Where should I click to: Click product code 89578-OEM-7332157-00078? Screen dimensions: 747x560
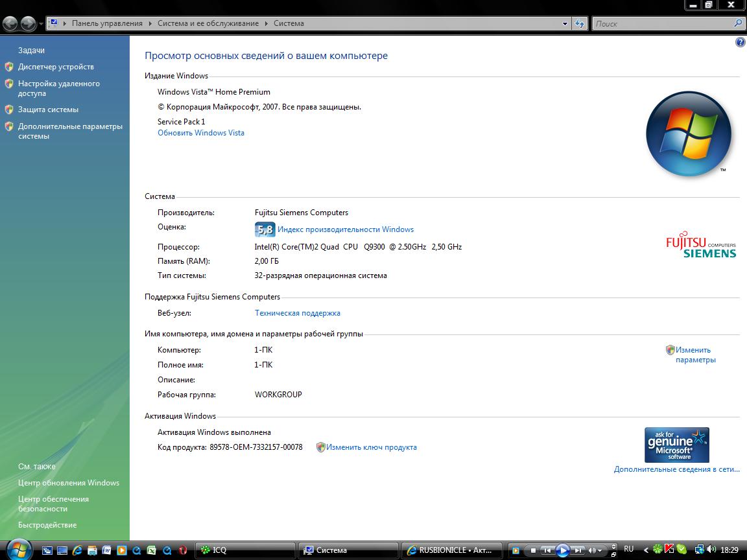click(256, 447)
